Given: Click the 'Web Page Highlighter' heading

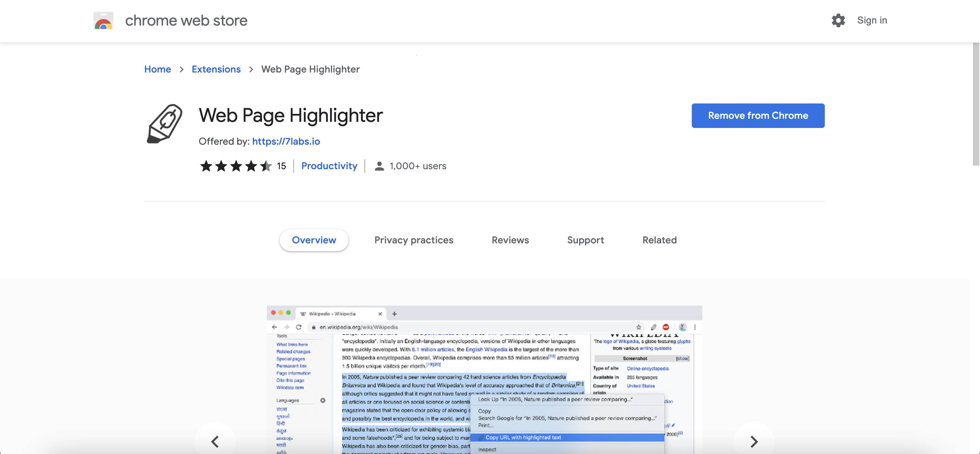Looking at the screenshot, I should coord(291,115).
